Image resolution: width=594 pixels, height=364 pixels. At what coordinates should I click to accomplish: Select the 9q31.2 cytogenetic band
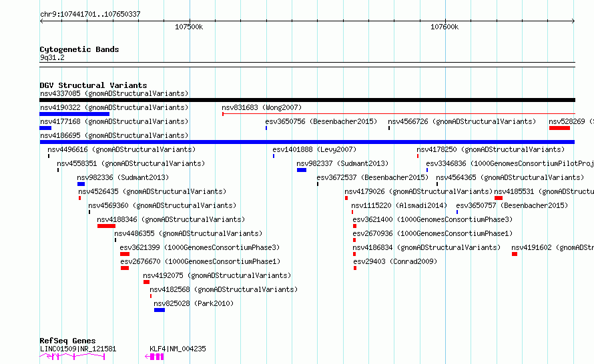pyautogui.click(x=307, y=65)
